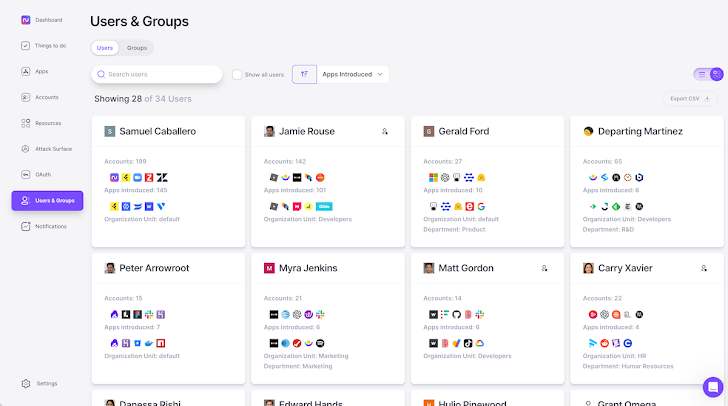Go to the Apps section

click(41, 72)
